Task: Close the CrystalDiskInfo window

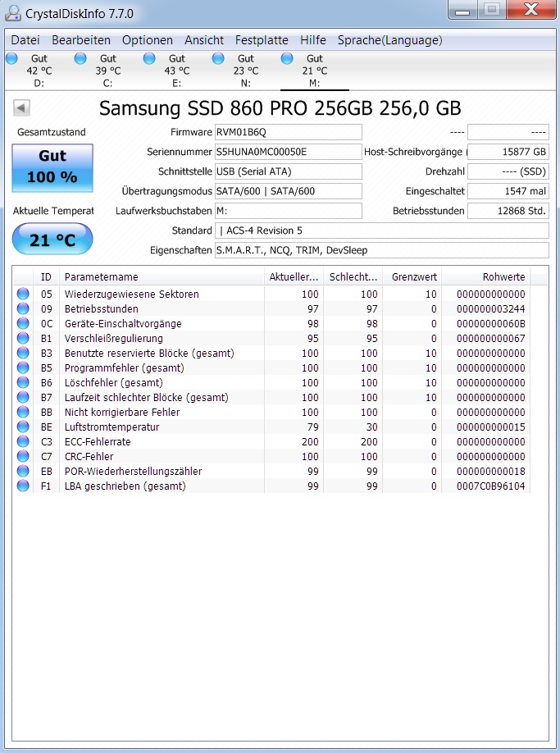Action: tap(531, 10)
